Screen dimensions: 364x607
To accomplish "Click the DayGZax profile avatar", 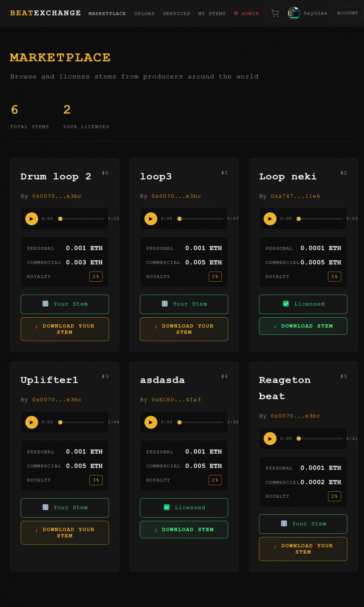I will pos(294,13).
